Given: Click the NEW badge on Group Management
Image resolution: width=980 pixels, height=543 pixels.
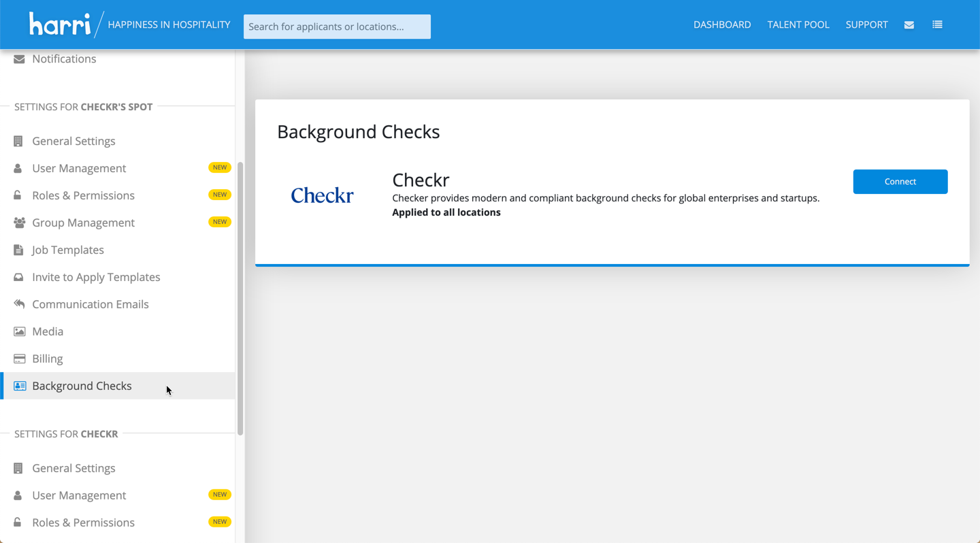Looking at the screenshot, I should coord(220,222).
